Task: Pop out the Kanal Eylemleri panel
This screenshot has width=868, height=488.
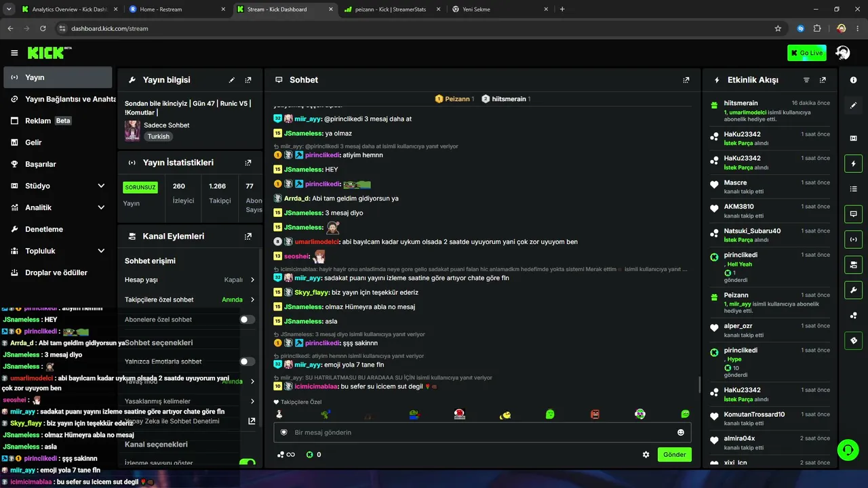Action: coord(248,237)
